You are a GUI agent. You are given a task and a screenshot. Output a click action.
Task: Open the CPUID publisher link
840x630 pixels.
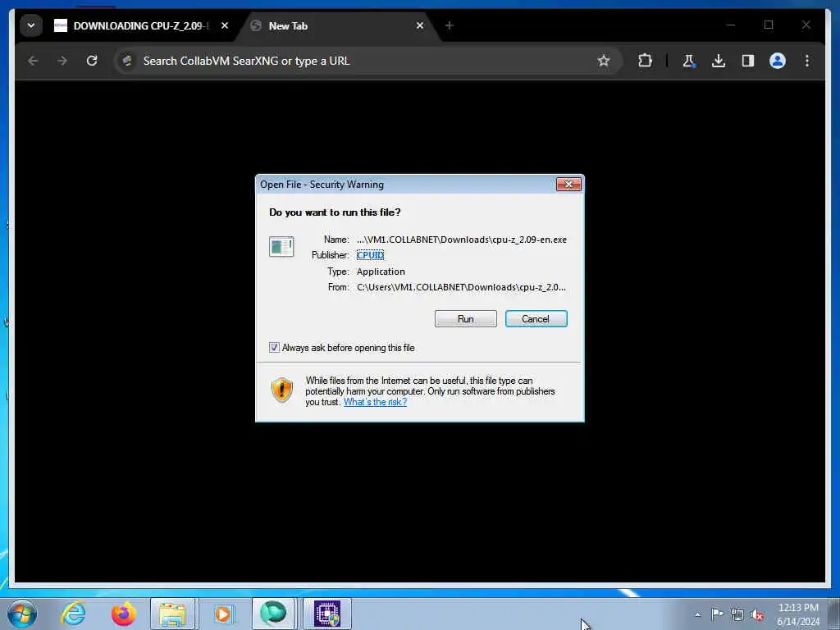coord(370,255)
